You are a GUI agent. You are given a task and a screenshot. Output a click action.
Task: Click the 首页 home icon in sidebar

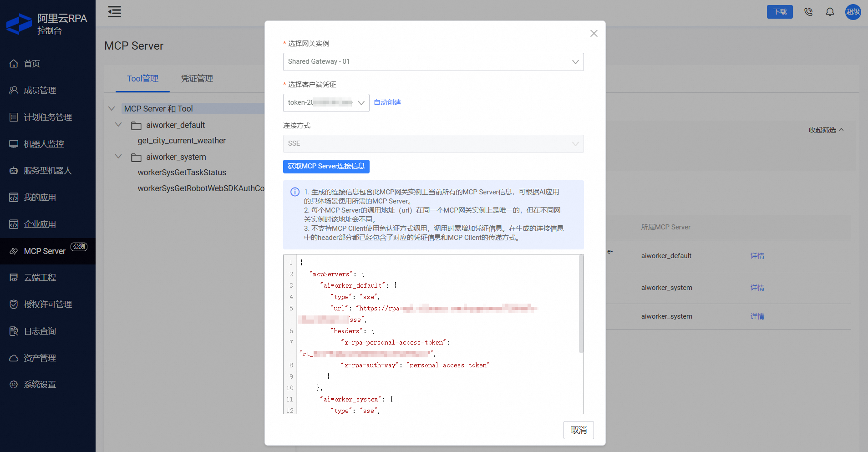(14, 64)
